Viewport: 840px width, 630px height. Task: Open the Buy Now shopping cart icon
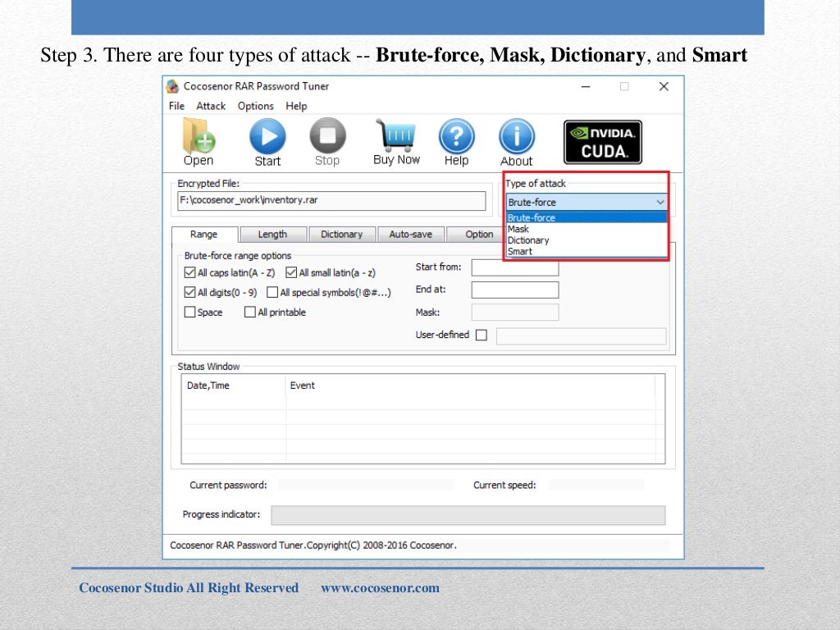396,135
